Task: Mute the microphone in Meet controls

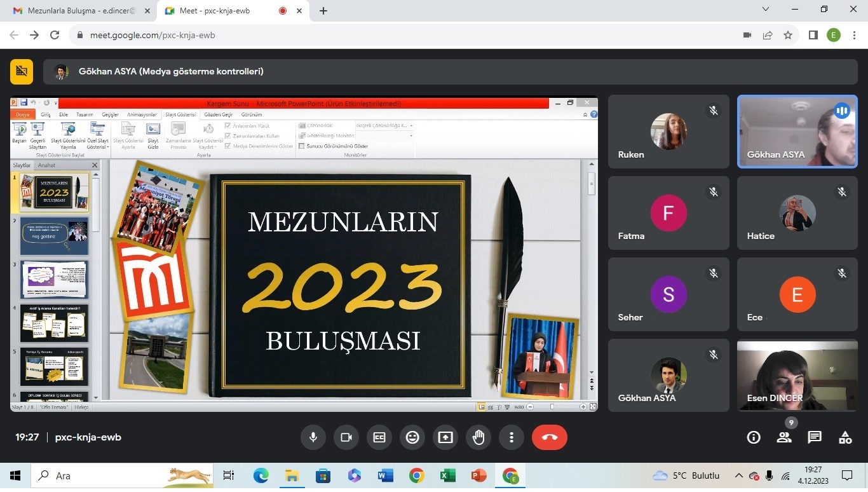Action: pos(313,437)
